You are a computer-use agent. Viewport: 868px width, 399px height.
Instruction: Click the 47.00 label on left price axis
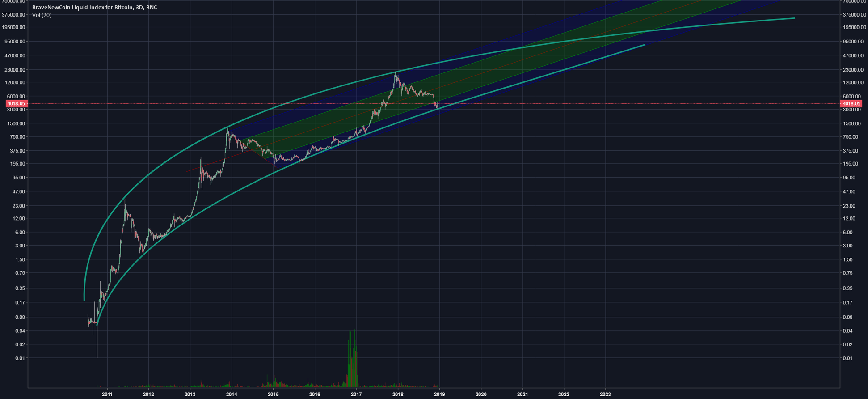click(x=19, y=191)
